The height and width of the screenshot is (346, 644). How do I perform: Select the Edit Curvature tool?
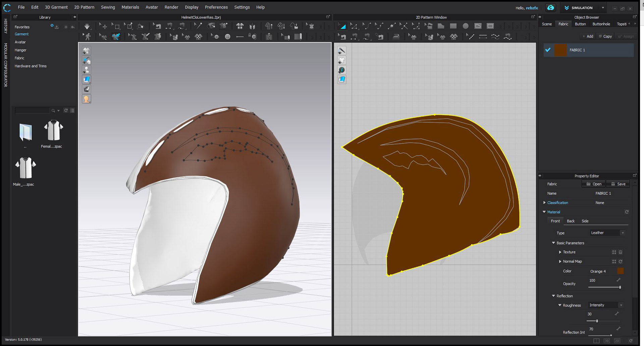(x=367, y=26)
